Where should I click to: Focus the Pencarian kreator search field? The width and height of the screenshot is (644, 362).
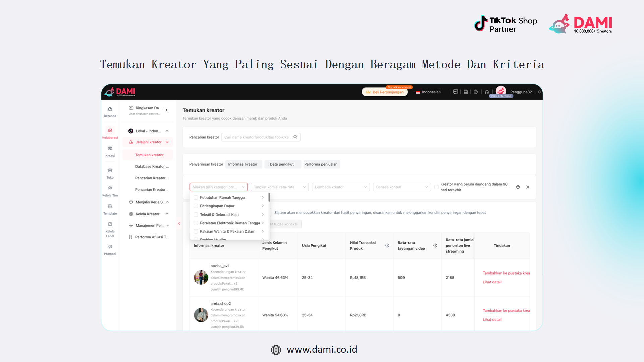pos(261,137)
